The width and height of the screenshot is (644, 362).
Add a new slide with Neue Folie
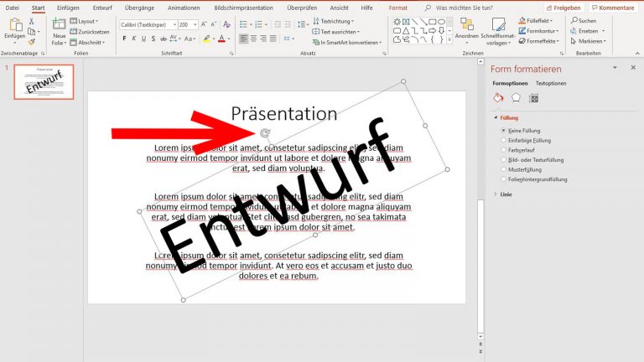59,32
